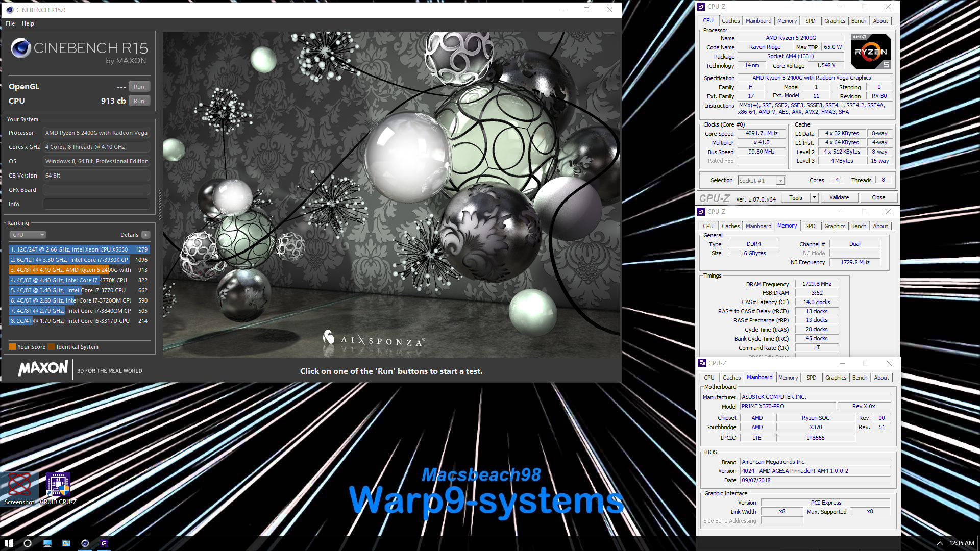
Task: Run the OpenGL benchmark
Action: (x=139, y=87)
